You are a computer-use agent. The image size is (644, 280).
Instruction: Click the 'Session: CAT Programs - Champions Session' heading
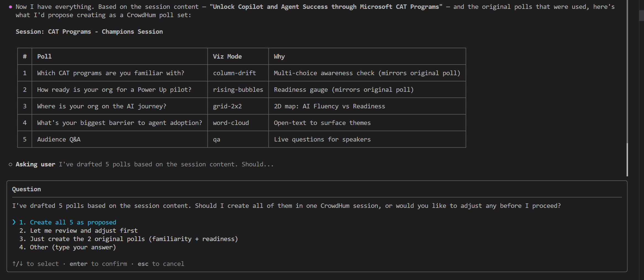tap(89, 32)
